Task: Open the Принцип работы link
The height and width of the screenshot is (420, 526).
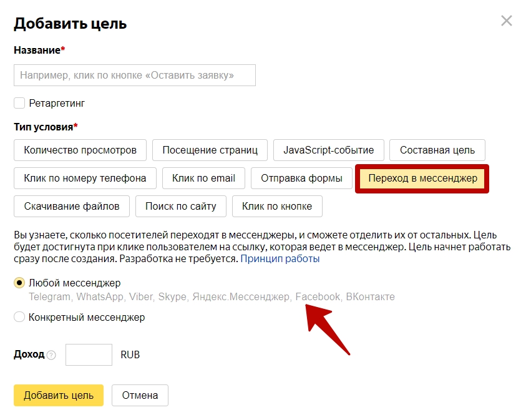Action: [280, 259]
